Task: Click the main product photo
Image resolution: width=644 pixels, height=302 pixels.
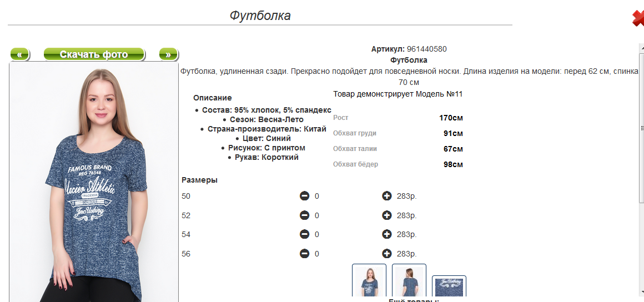Action: click(94, 183)
